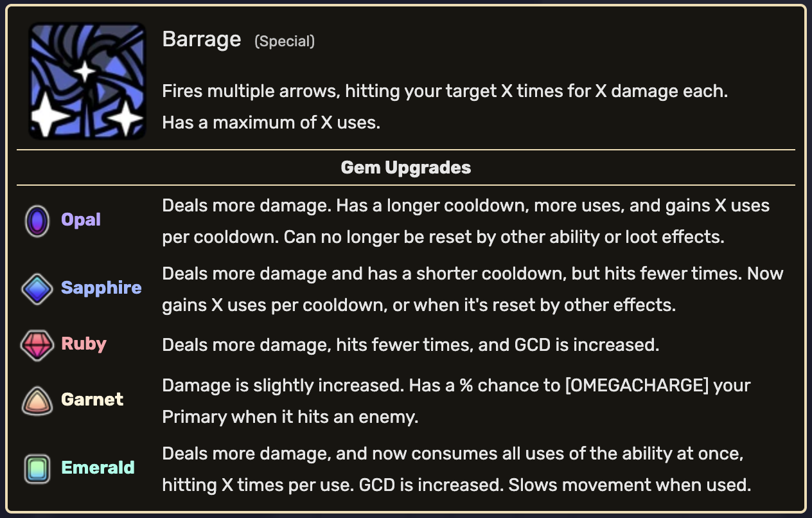Select the Emerald upgrade name
812x518 pixels.
(x=98, y=467)
